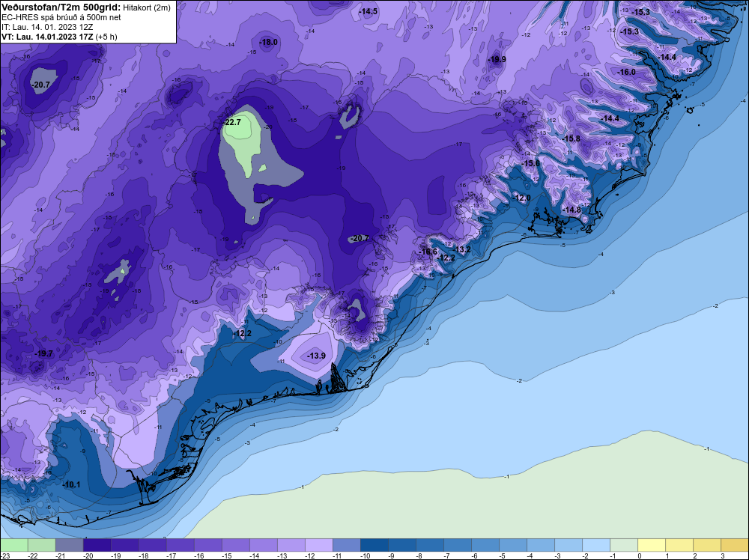
Task: Click the -15 label in the color legend
Action: (226, 556)
